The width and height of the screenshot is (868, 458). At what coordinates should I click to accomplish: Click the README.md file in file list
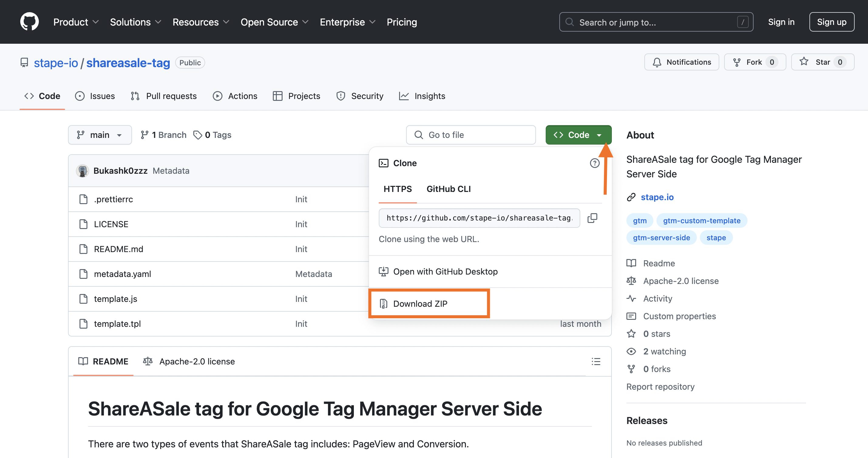pyautogui.click(x=118, y=248)
